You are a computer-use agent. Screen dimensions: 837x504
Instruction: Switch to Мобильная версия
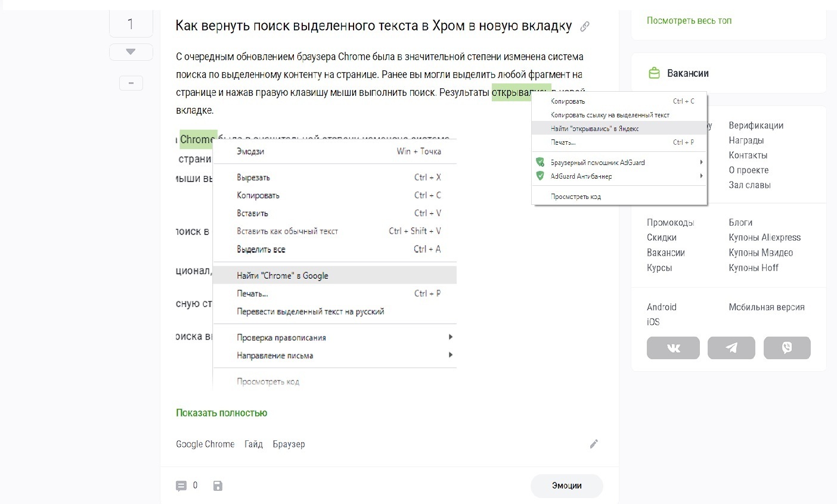pyautogui.click(x=767, y=307)
